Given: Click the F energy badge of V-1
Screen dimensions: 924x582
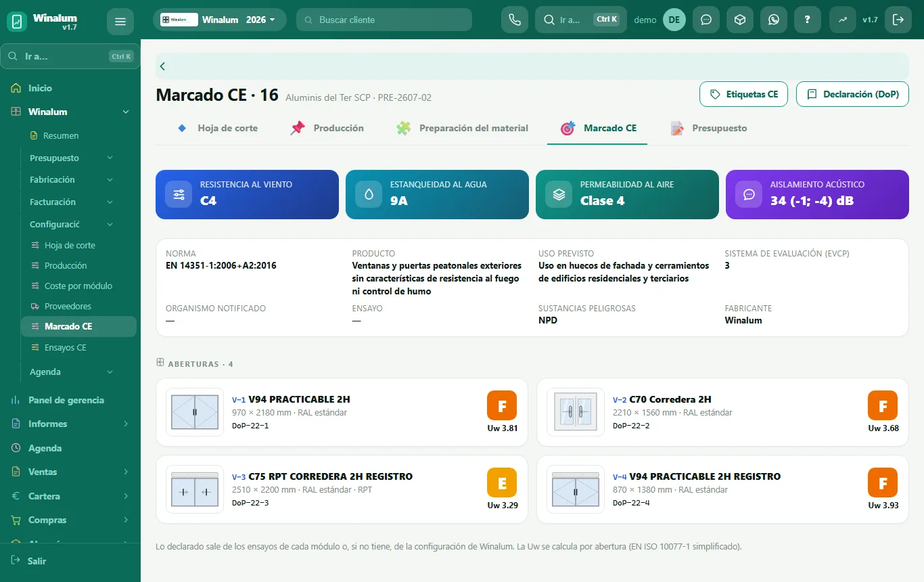Looking at the screenshot, I should point(502,405).
